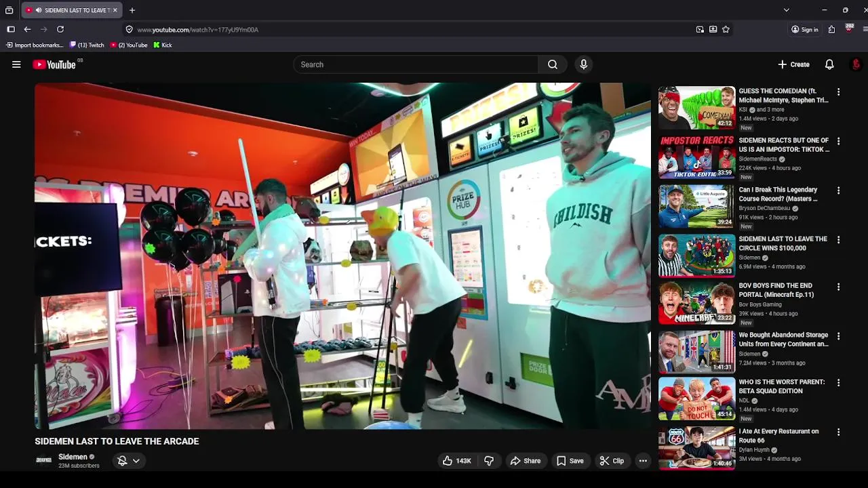Open GUESS THE COMEDIAN thumbnail

coord(696,108)
